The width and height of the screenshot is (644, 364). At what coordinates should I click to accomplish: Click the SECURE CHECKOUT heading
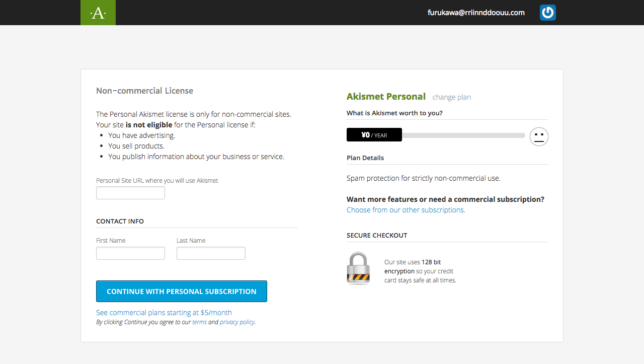point(377,235)
